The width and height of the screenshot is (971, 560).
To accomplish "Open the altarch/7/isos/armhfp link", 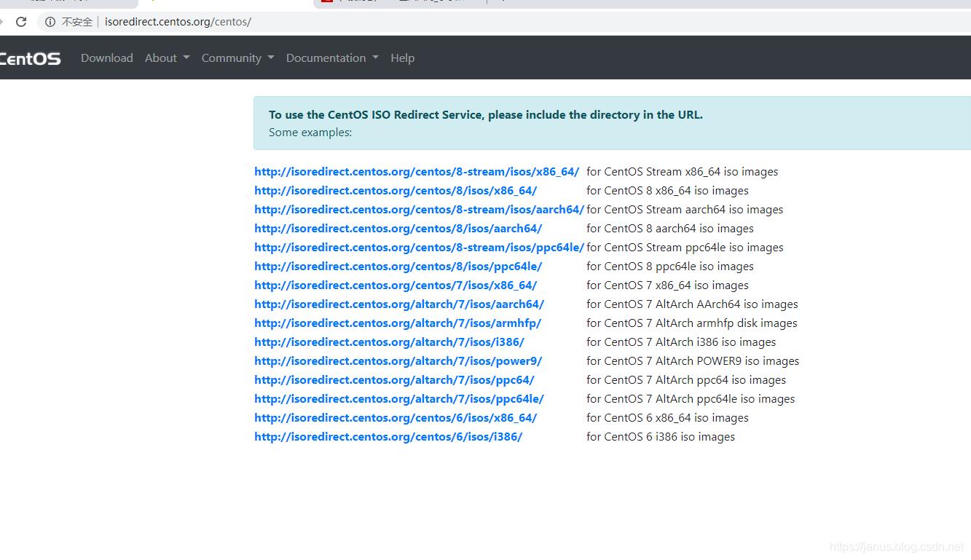I will 398,323.
